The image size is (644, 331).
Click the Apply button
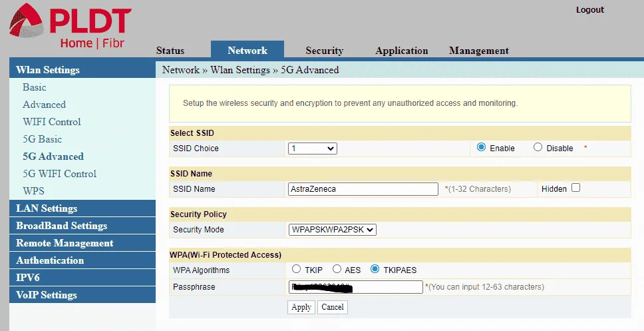pos(301,307)
